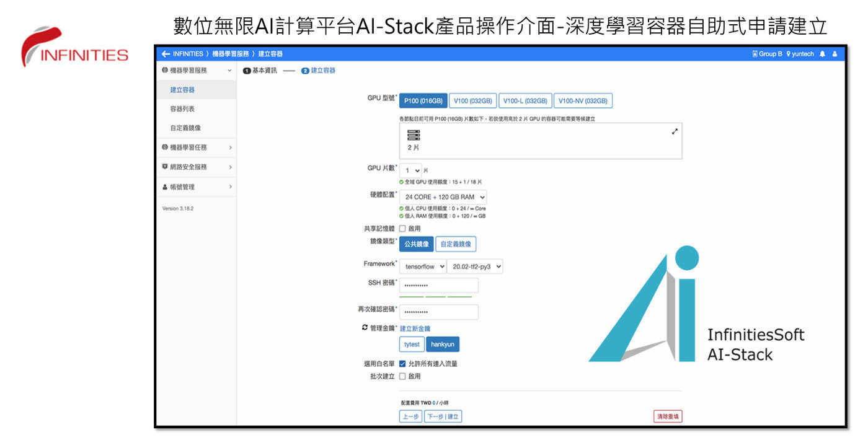The image size is (868, 440).
Task: Click the 建立新金鑰 link
Action: pyautogui.click(x=415, y=328)
